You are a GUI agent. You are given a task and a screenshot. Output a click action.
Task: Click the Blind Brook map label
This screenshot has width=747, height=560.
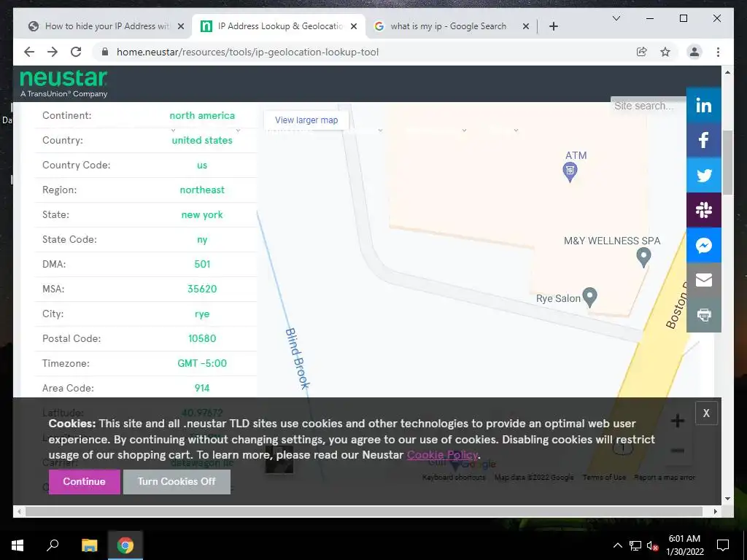[298, 358]
